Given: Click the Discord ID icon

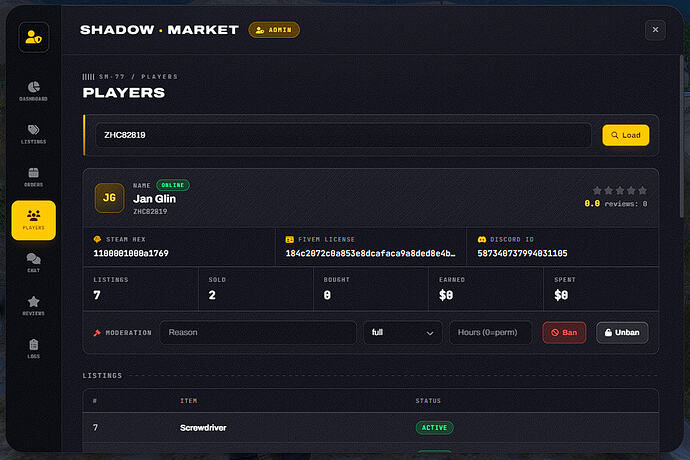Looking at the screenshot, I should pos(482,239).
